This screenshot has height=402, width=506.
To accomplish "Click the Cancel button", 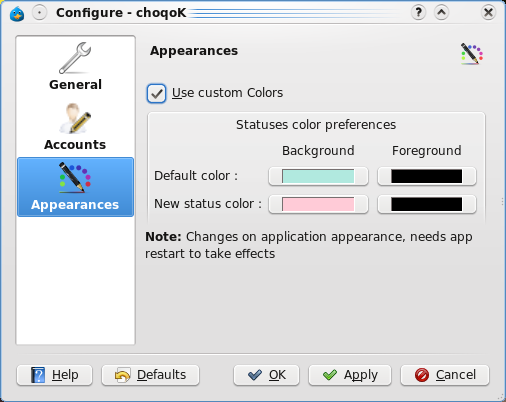I will pyautogui.click(x=445, y=375).
